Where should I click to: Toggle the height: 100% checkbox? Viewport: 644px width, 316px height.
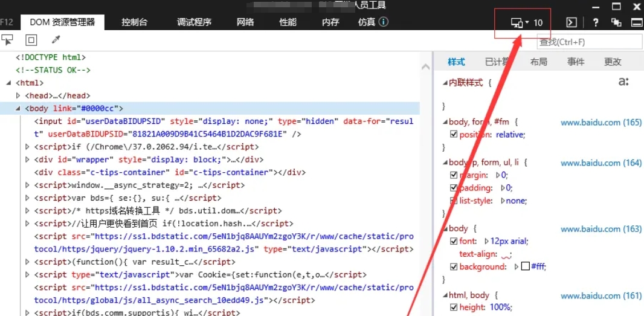[454, 307]
